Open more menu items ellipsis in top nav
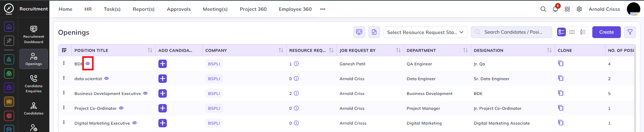 coord(323,9)
